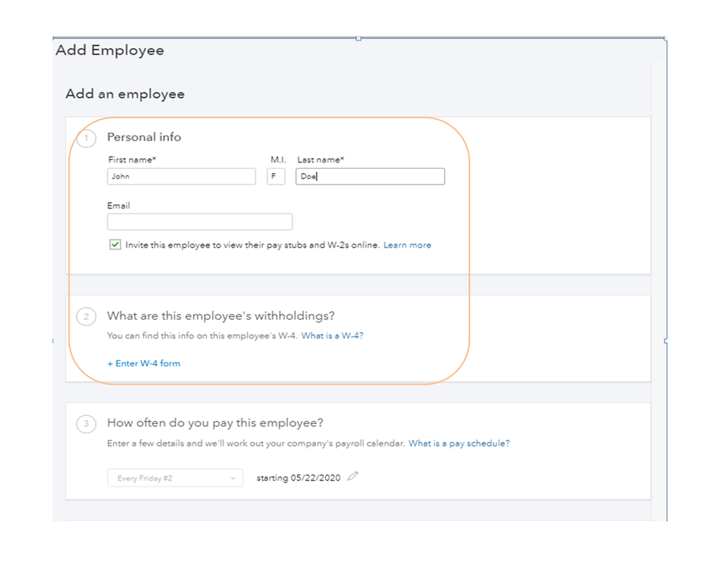Image resolution: width=728 pixels, height=574 pixels.
Task: Click "+ Enter W-4 form"
Action: pyautogui.click(x=144, y=363)
